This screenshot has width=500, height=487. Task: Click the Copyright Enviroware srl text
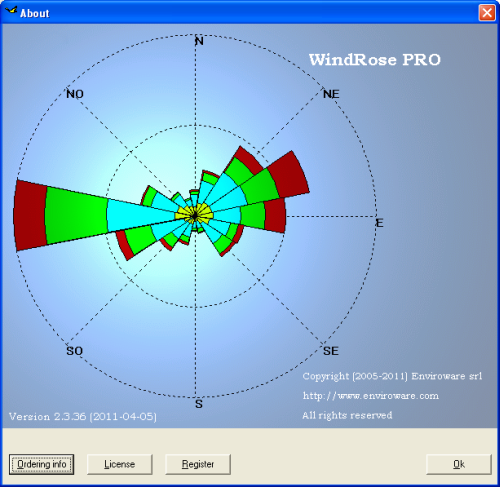(392, 376)
